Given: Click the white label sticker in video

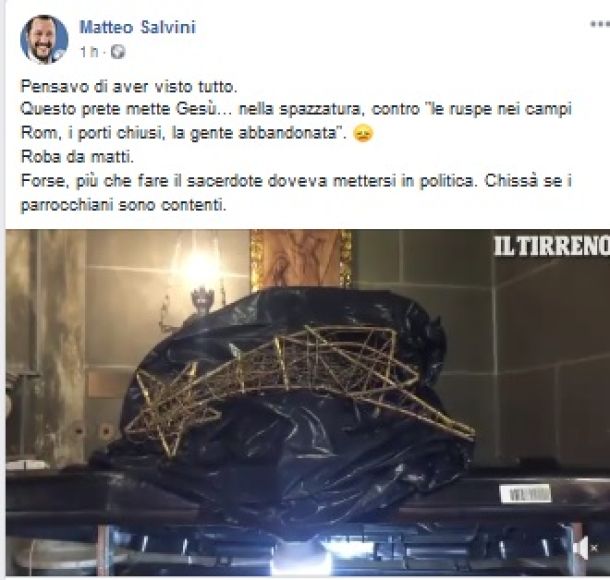Looking at the screenshot, I should click(x=525, y=494).
